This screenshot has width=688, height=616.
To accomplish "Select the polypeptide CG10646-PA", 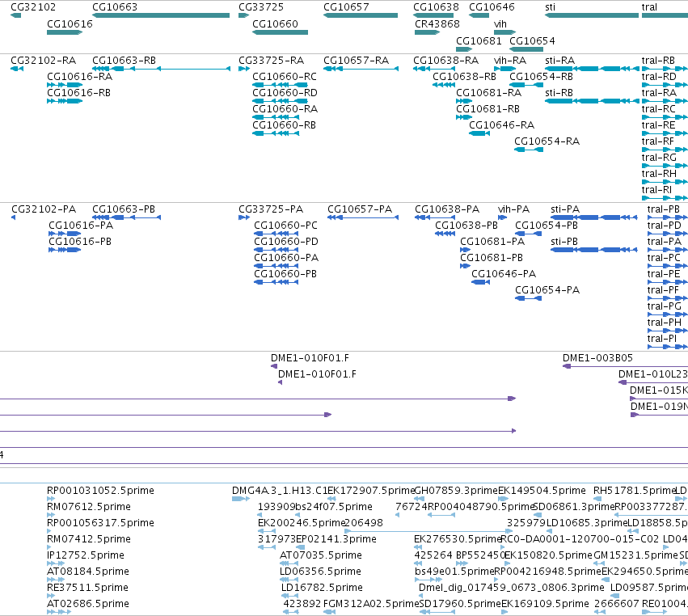I will pyautogui.click(x=480, y=282).
